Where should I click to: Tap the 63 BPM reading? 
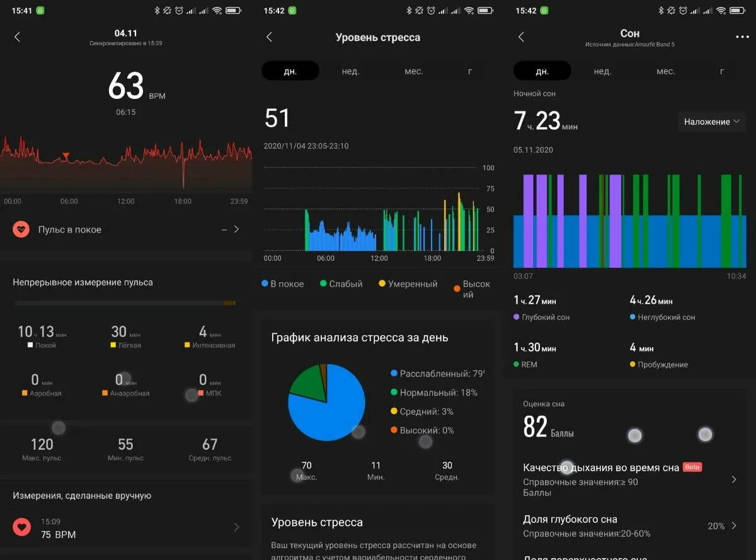(136, 87)
